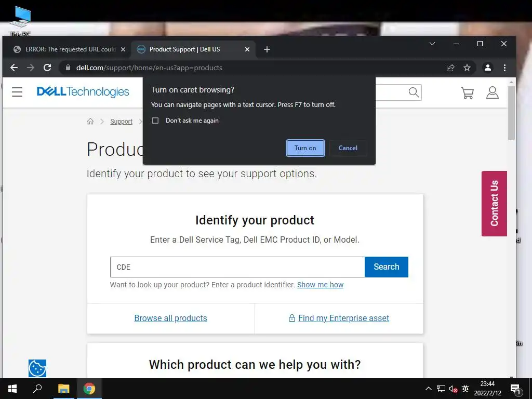Bookmark this tab with star icon
The width and height of the screenshot is (532, 399).
(x=467, y=68)
